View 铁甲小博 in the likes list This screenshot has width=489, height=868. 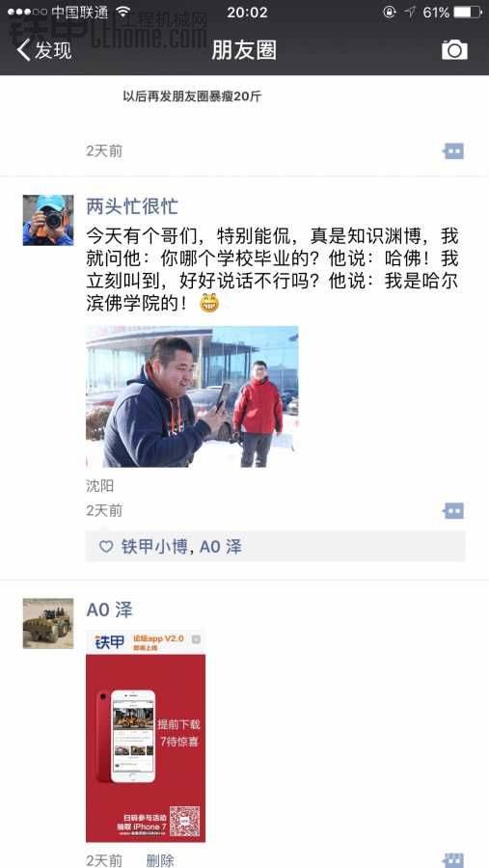pos(153,547)
